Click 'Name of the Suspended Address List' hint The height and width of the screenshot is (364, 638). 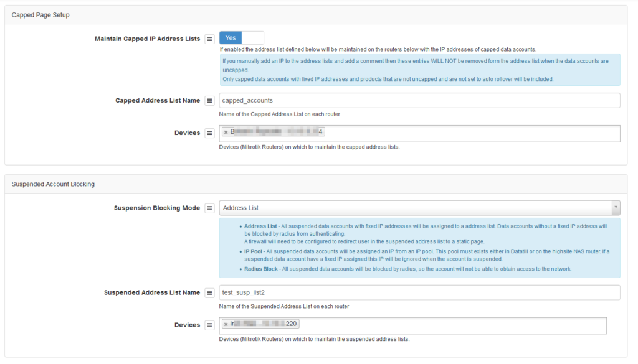coord(284,306)
